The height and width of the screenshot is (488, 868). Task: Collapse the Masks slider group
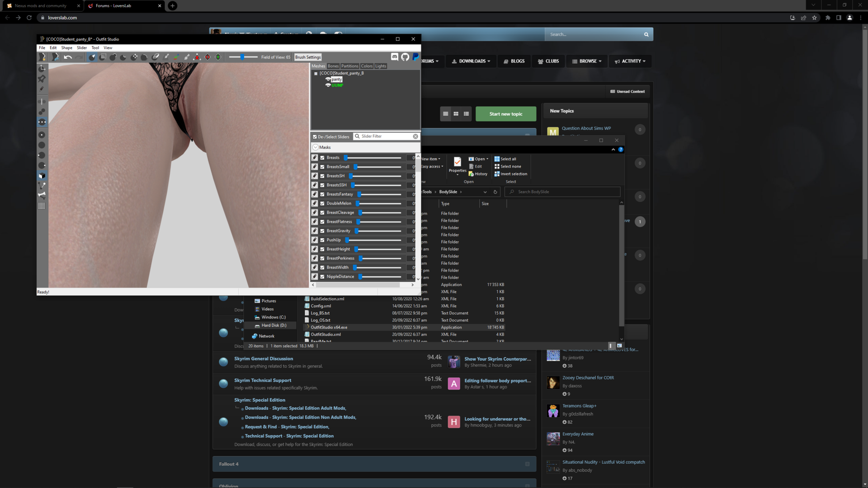click(x=316, y=147)
